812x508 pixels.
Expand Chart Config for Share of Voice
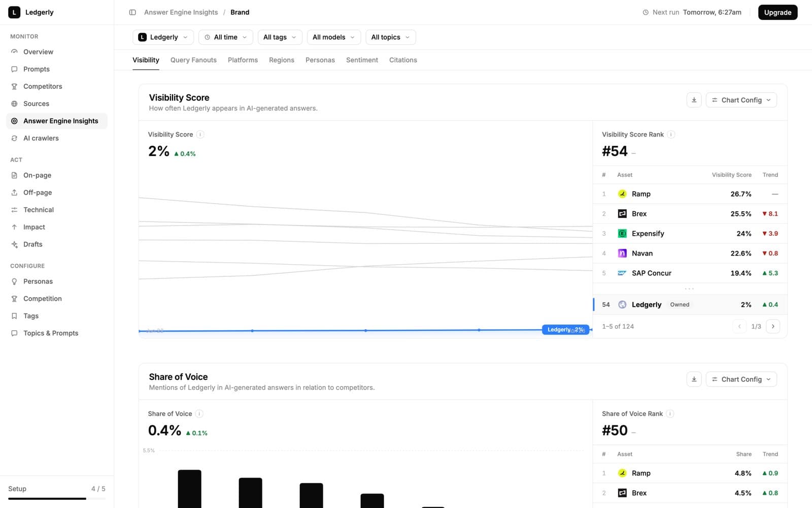coord(741,379)
